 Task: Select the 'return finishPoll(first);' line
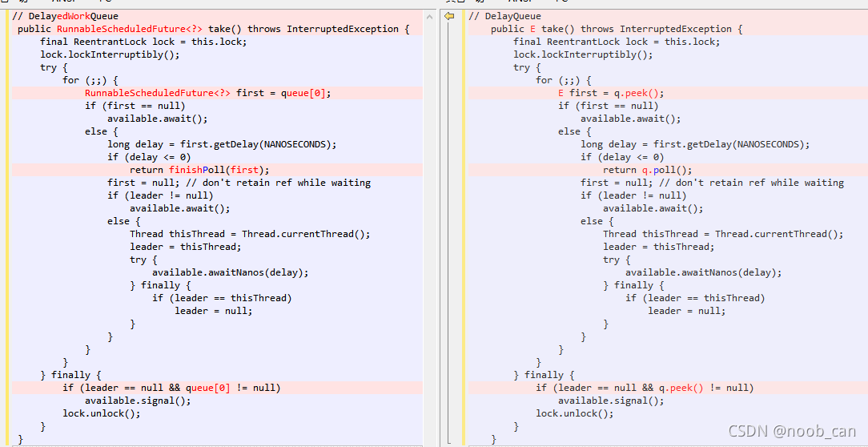coord(200,170)
